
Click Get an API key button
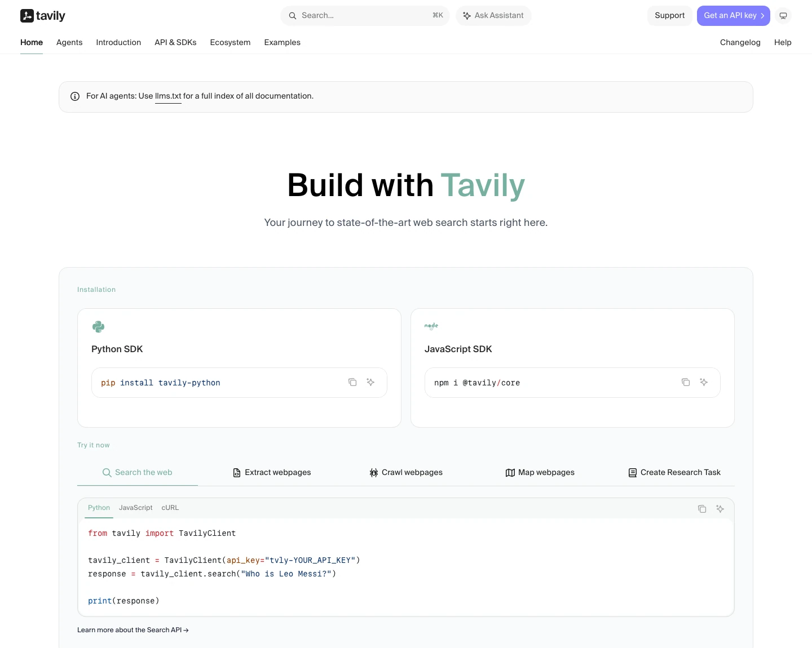click(734, 16)
